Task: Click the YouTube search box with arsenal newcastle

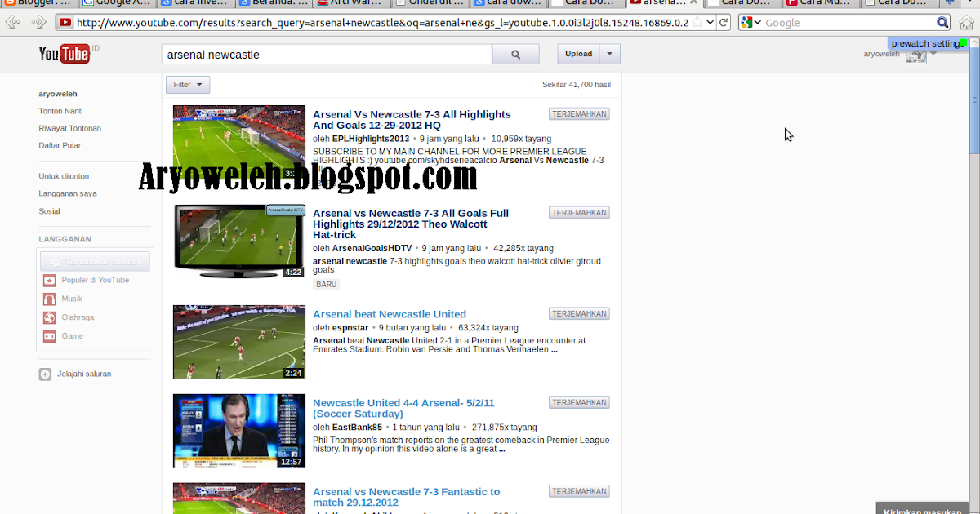Action: [x=327, y=55]
